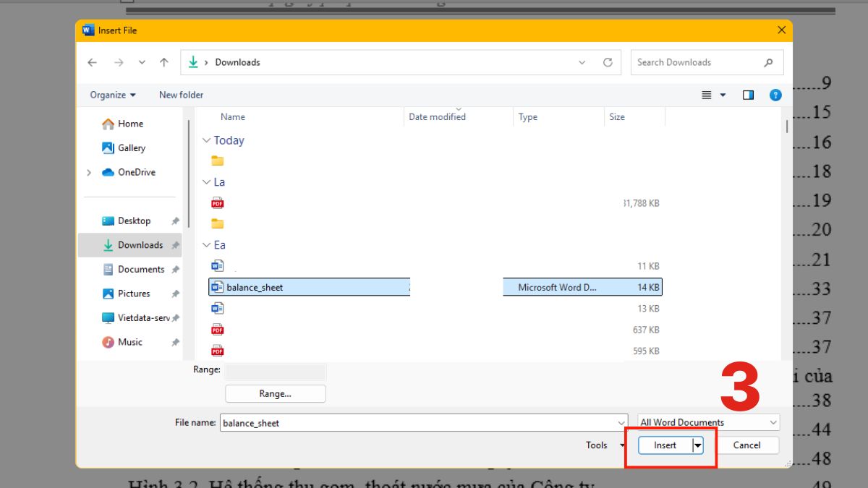
Task: Sort by the Type column header
Action: pyautogui.click(x=528, y=116)
